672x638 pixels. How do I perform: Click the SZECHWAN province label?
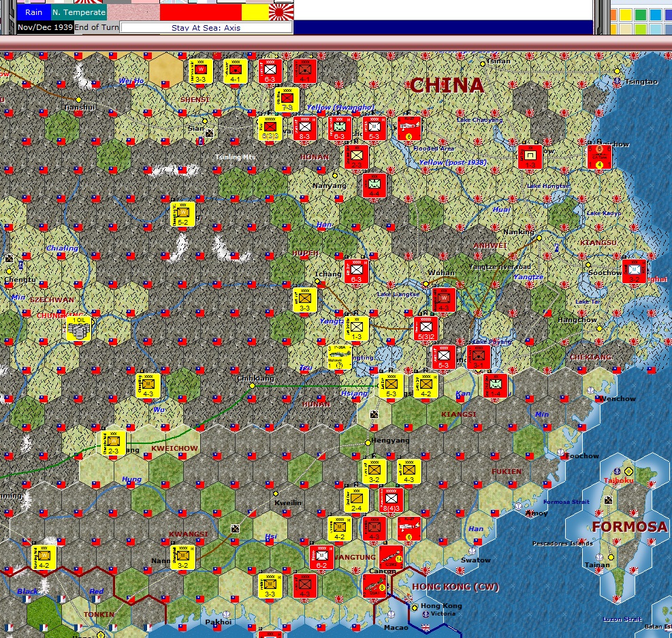[x=52, y=300]
